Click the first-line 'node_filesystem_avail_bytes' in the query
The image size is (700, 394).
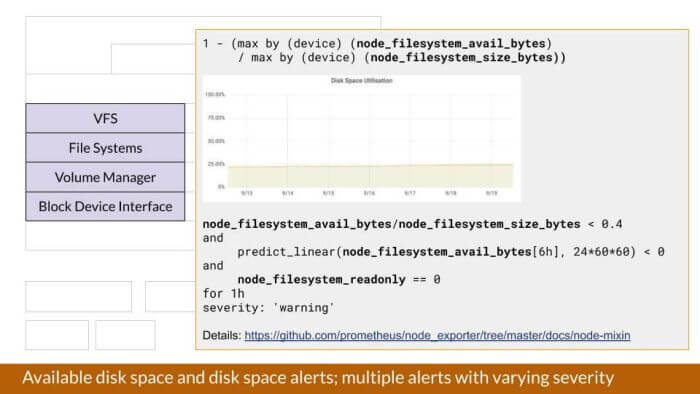(x=451, y=44)
